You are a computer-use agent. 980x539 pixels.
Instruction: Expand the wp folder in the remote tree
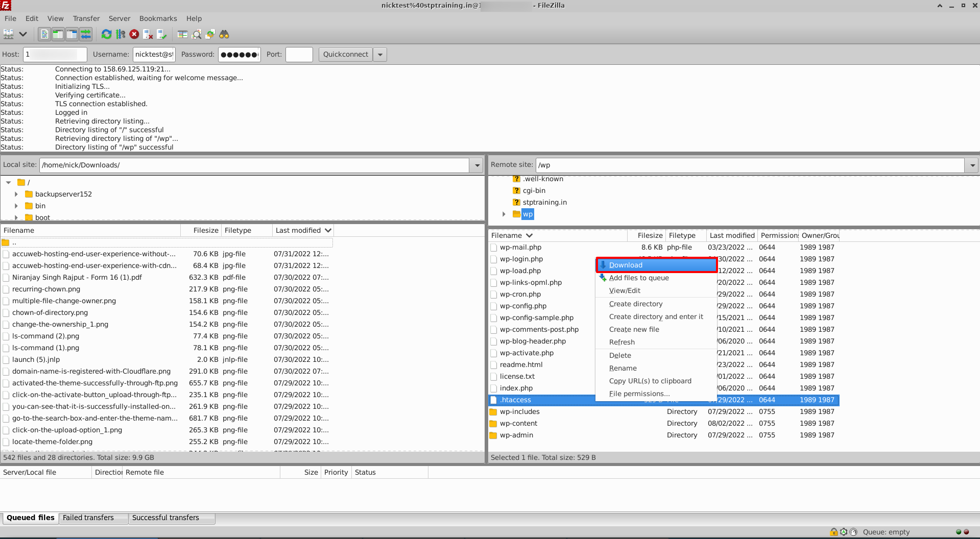click(x=504, y=214)
